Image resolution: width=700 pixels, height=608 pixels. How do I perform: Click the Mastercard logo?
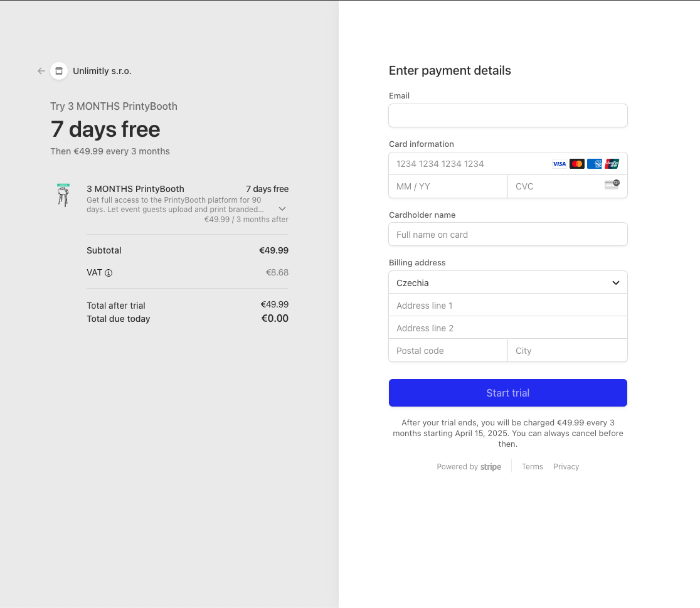click(577, 164)
